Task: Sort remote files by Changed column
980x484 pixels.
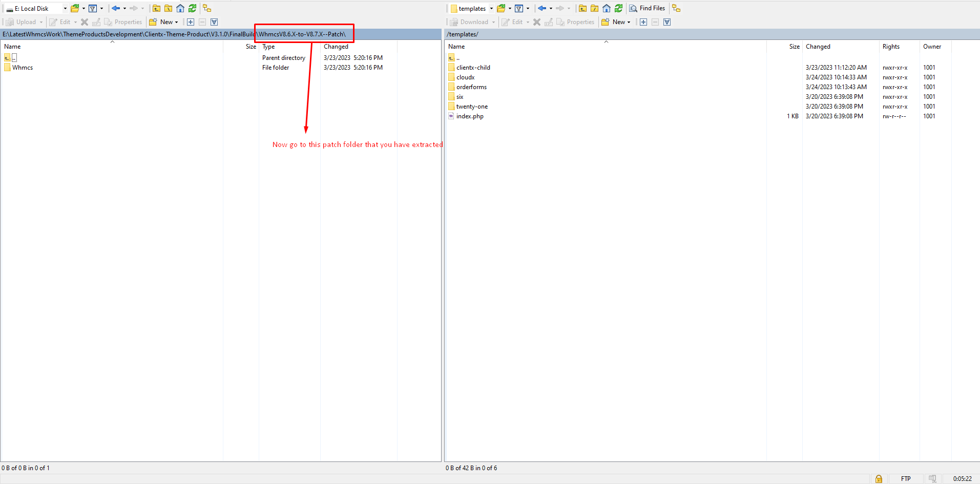Action: (818, 47)
